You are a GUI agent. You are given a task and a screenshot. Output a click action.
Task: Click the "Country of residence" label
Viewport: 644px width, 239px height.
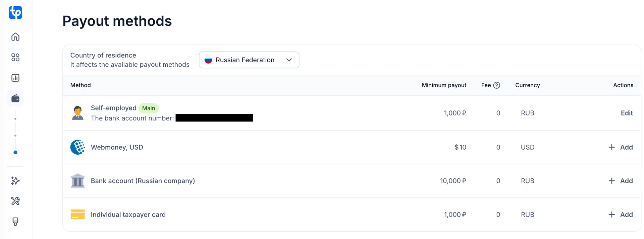click(x=103, y=55)
